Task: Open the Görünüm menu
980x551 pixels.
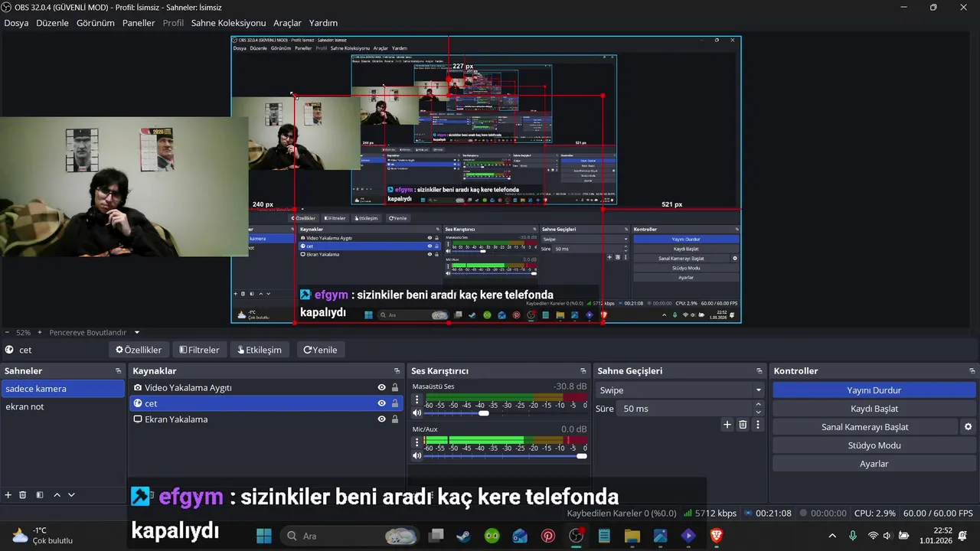Action: click(95, 23)
